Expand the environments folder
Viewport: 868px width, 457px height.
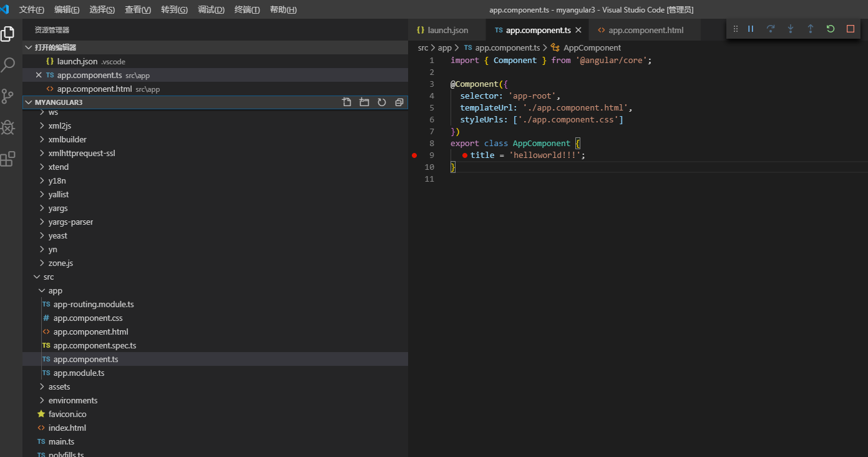coord(215,401)
